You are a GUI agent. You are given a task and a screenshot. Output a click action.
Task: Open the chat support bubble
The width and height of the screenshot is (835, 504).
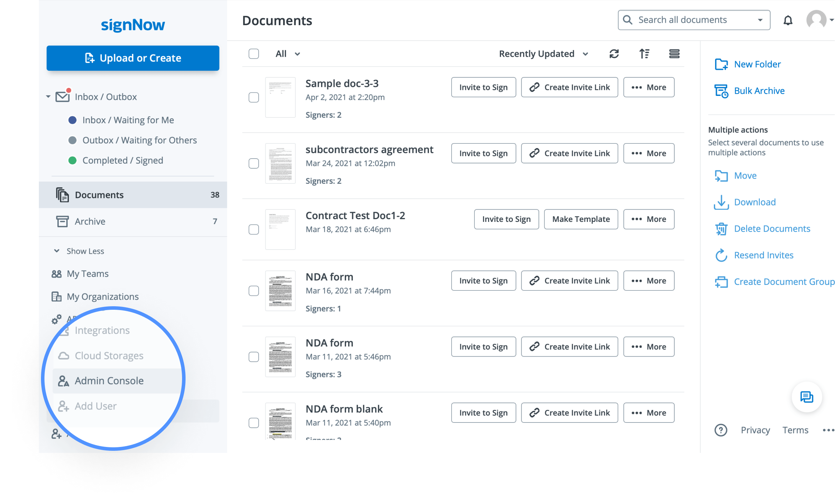807,397
